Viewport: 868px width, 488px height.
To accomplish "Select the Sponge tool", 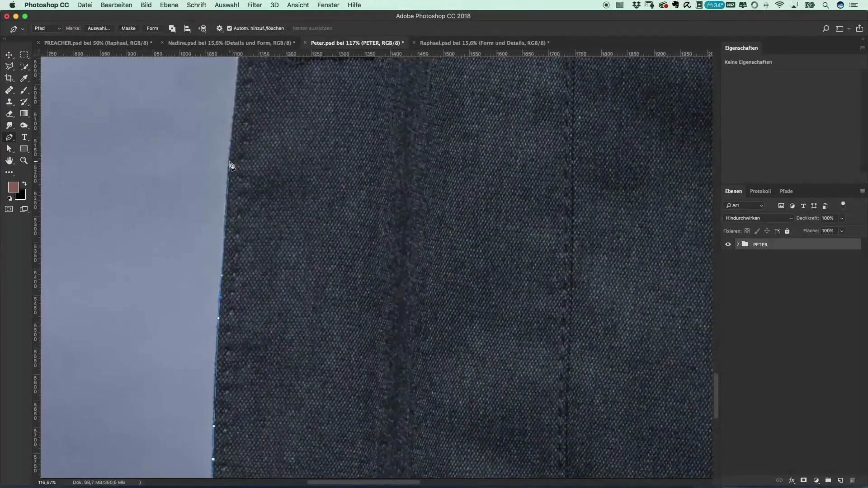I will tap(24, 125).
